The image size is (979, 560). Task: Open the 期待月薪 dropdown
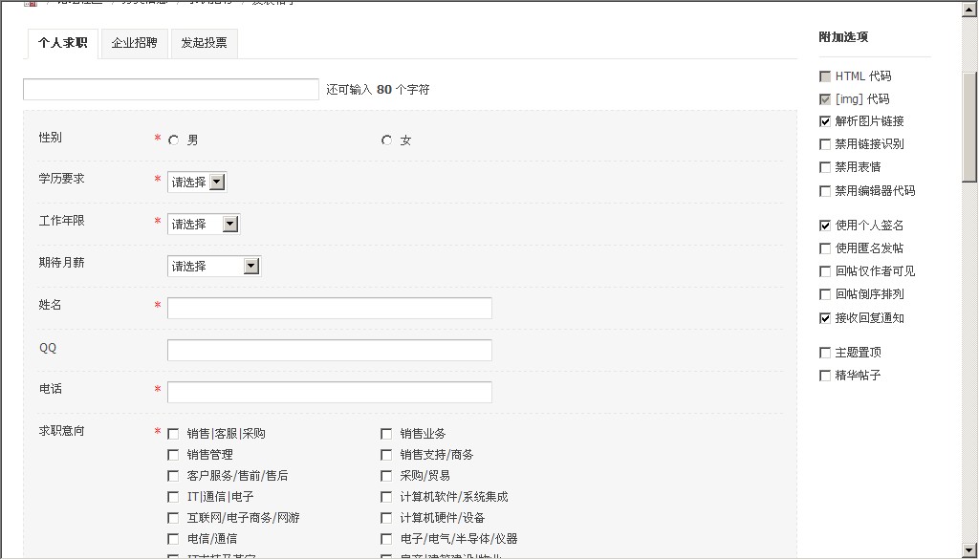[214, 267]
